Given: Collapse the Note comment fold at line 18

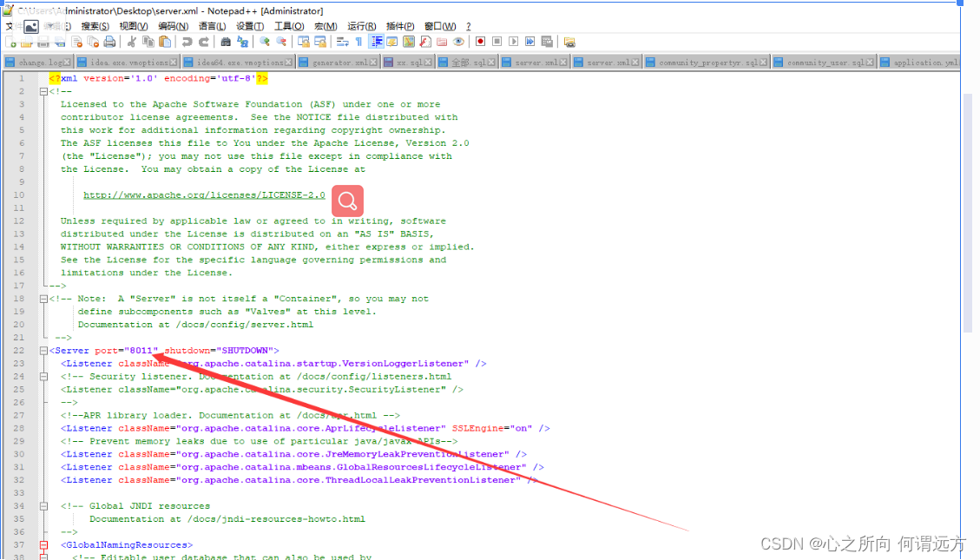Looking at the screenshot, I should pos(43,299).
